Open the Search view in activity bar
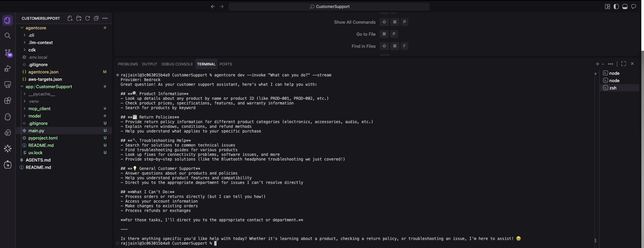This screenshot has height=248, width=644. click(x=7, y=36)
